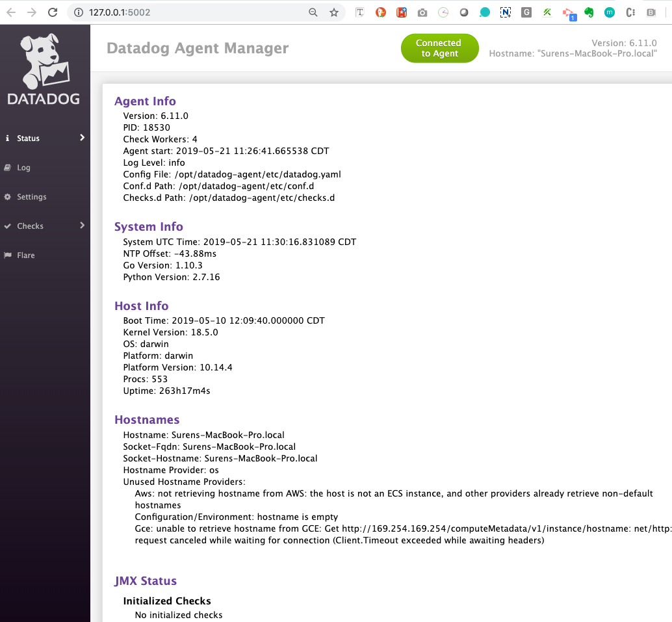The height and width of the screenshot is (622, 672).
Task: Click the 'Go Version: 1.10.3' line
Action: click(163, 265)
